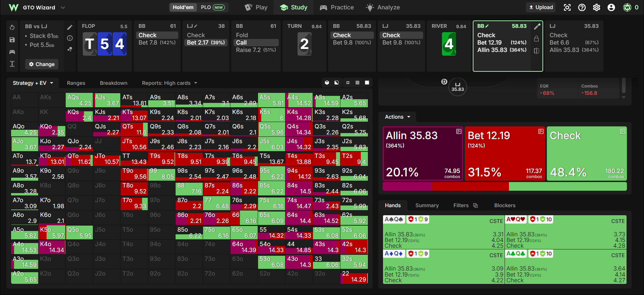The image size is (644, 295).
Task: Open the Strategy + EV dropdown
Action: [x=33, y=83]
